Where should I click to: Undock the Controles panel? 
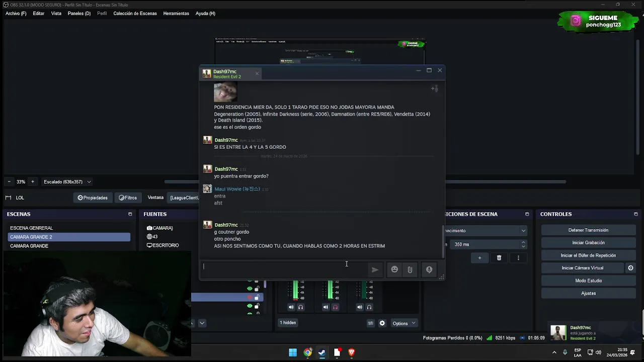(636, 214)
